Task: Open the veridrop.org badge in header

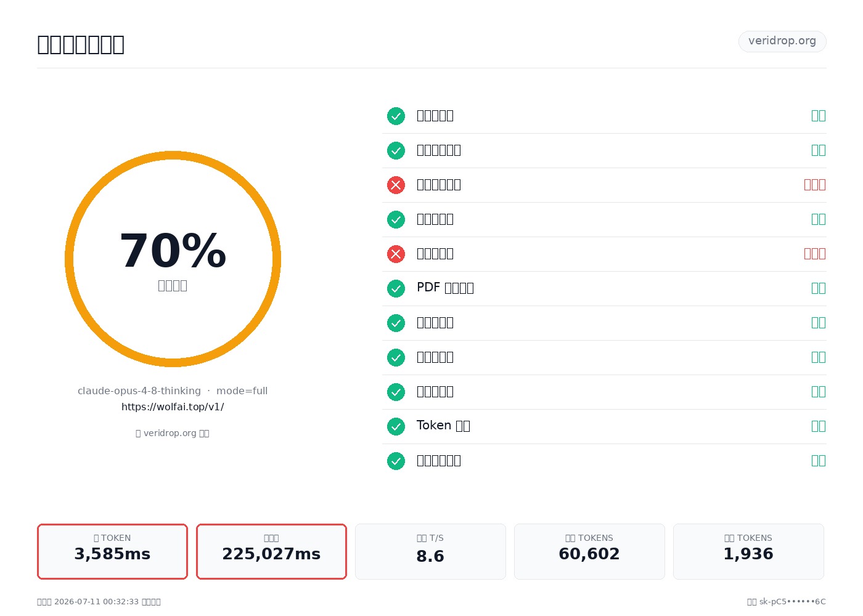Action: (x=782, y=41)
